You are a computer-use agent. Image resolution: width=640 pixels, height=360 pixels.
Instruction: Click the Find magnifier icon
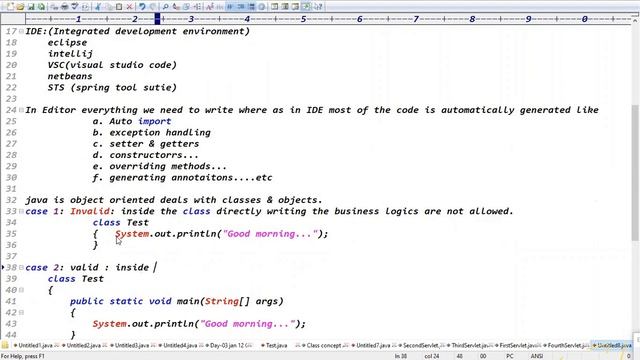click(165, 7)
